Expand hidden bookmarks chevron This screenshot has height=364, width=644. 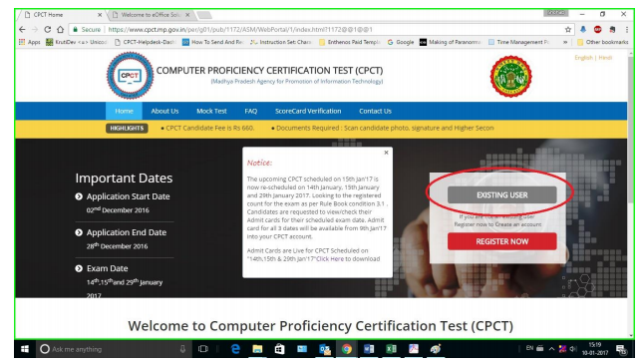click(565, 42)
